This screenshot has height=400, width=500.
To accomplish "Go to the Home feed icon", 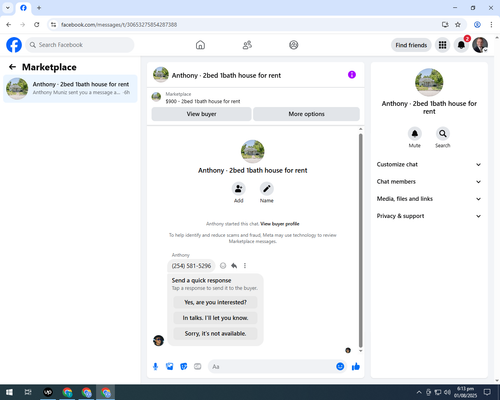I will pos(200,45).
